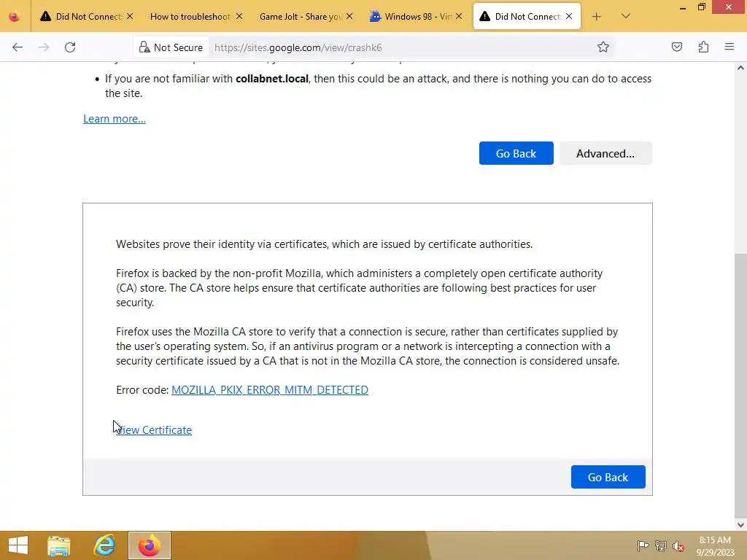Open the Firefox application menu
The image size is (747, 560).
[729, 47]
